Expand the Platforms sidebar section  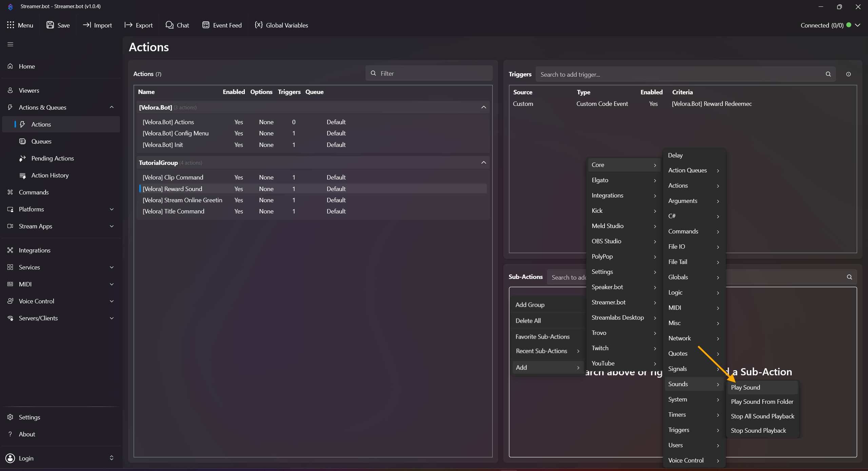point(112,209)
